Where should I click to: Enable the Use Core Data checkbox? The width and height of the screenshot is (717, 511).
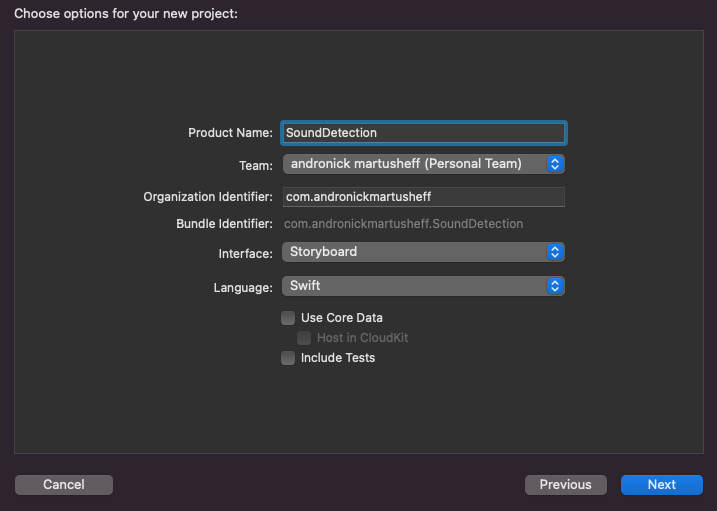[288, 318]
